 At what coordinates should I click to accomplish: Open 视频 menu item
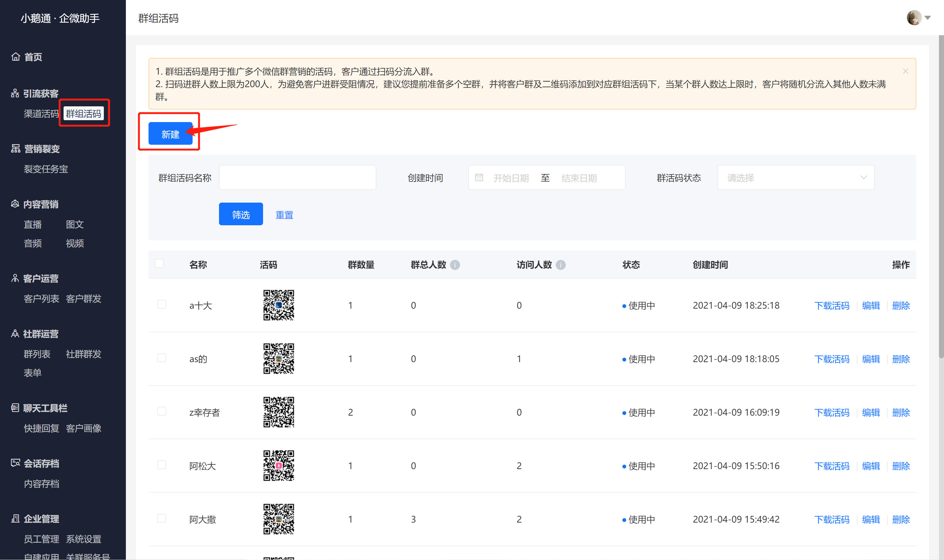point(75,244)
